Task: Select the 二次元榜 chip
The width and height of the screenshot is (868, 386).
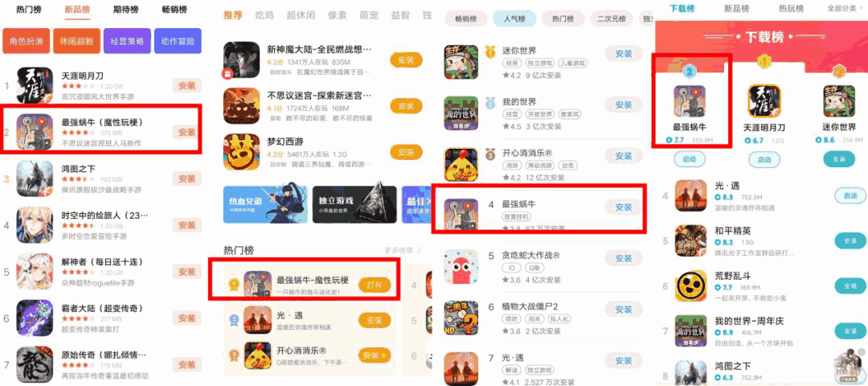Action: (x=611, y=18)
